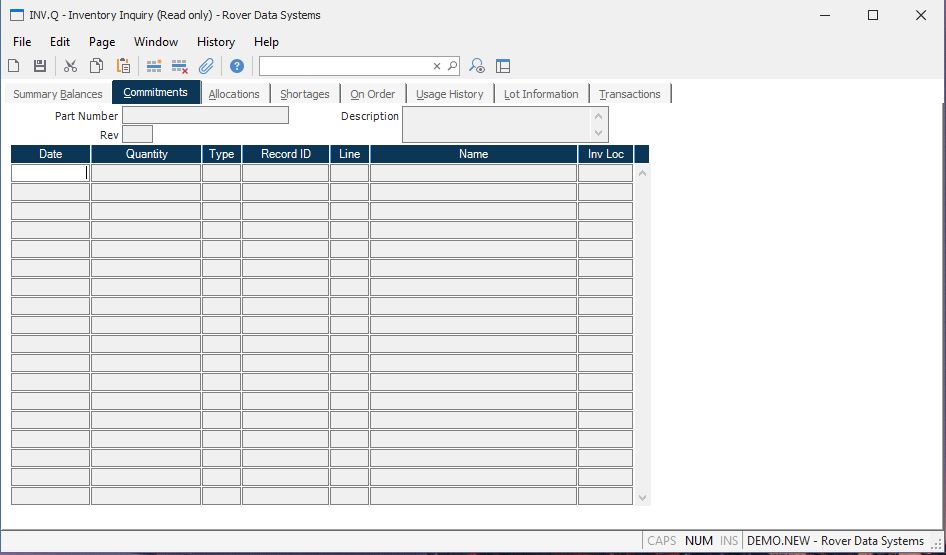946x555 pixels.
Task: Click the Insert row icon
Action: coord(154,66)
